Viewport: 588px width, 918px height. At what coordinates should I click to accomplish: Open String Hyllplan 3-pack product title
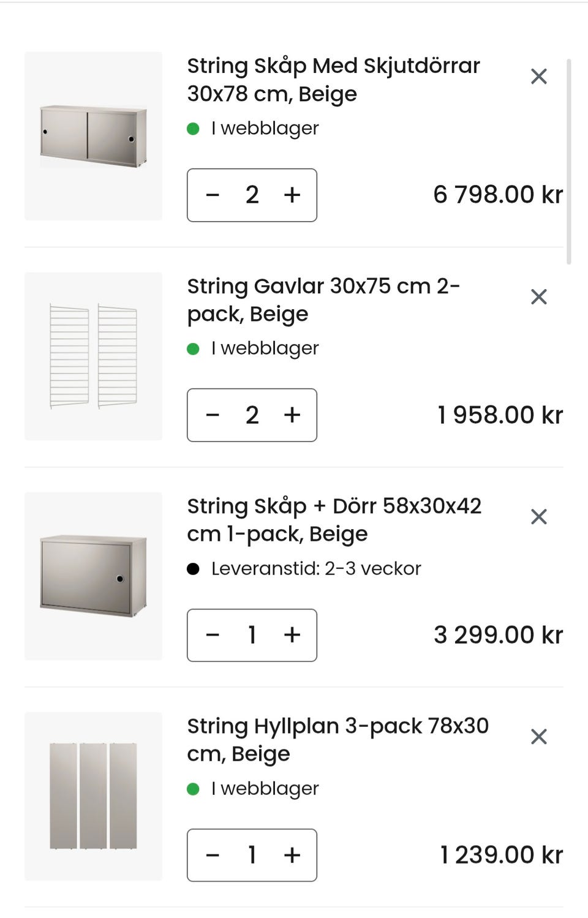pos(337,740)
